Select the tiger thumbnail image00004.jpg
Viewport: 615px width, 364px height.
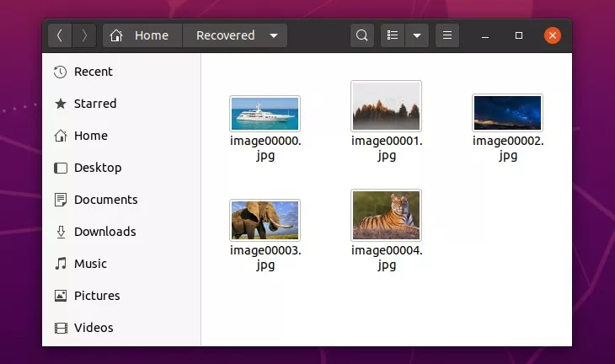click(x=387, y=215)
